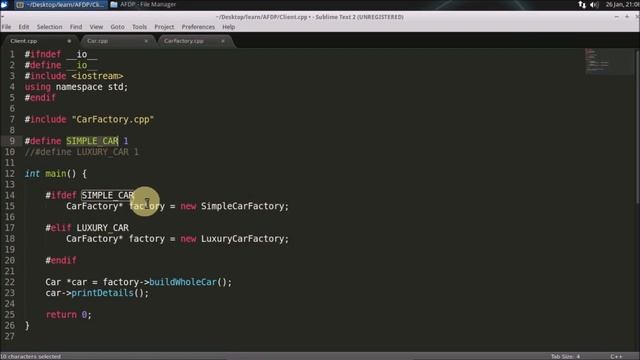Click the volume icon in system tray

point(594,4)
